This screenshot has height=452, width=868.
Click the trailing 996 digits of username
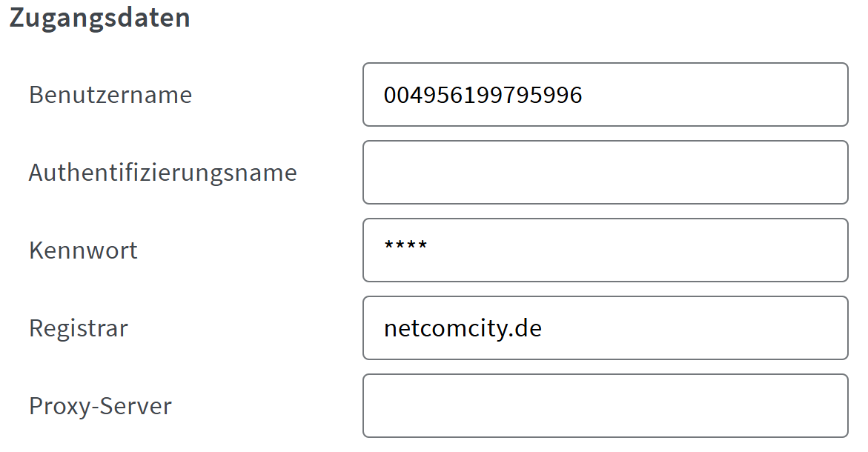pos(562,95)
